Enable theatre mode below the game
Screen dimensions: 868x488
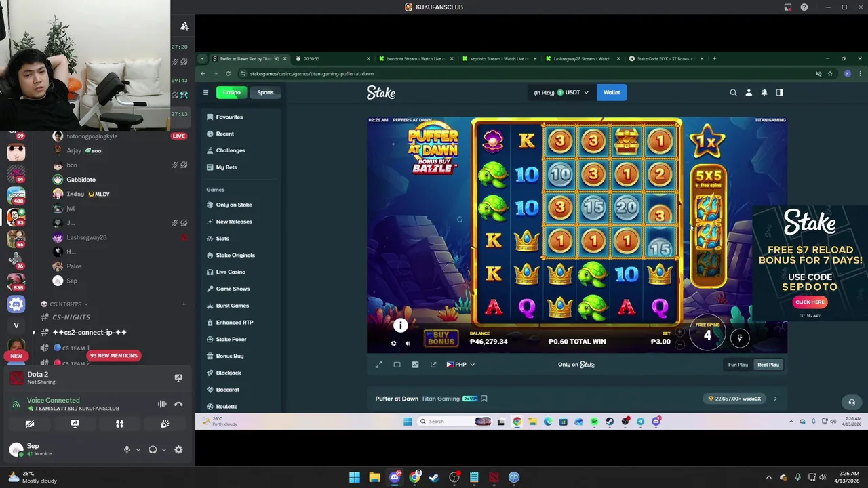(397, 365)
